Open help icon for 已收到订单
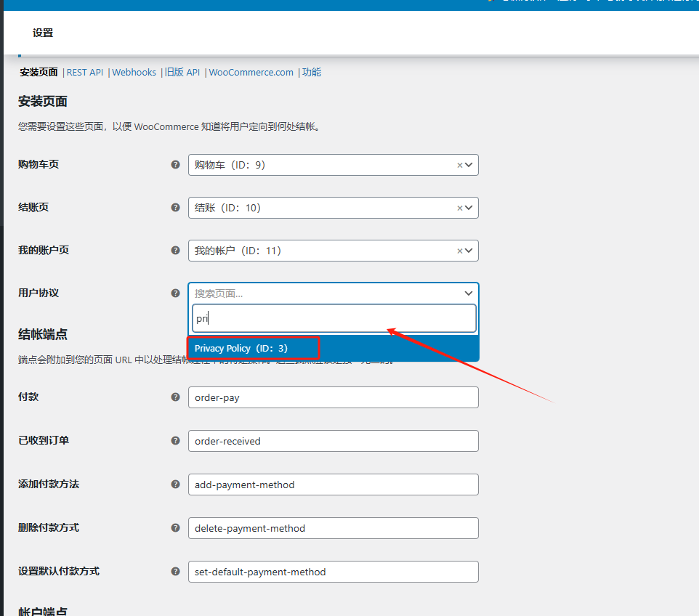Image resolution: width=699 pixels, height=616 pixels. coord(175,441)
